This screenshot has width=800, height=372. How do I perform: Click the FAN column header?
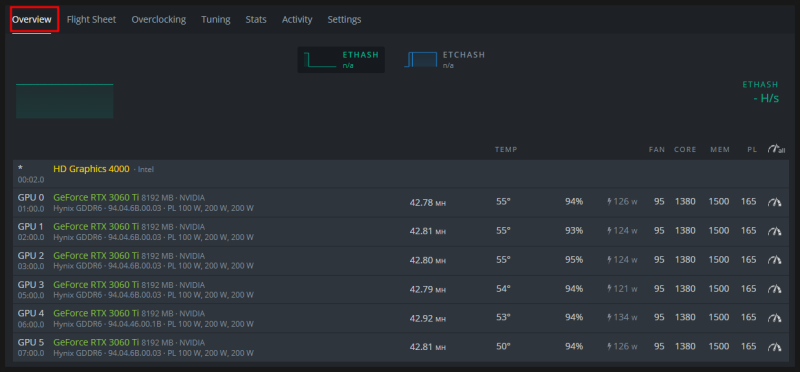coord(657,150)
